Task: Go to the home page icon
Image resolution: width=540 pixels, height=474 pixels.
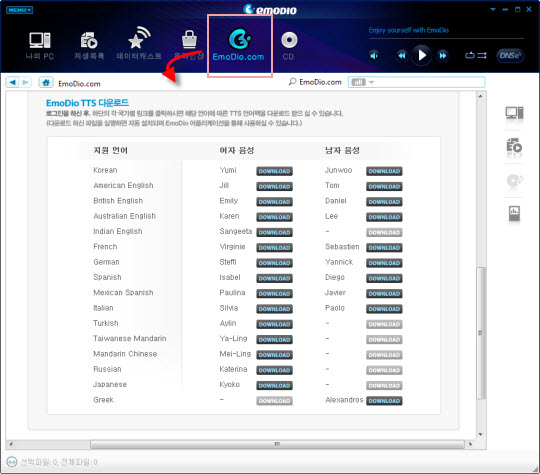Action: pyautogui.click(x=46, y=82)
